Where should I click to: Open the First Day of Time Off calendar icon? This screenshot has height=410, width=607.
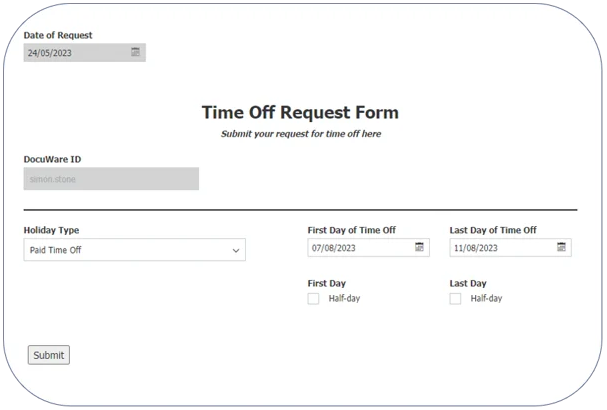(x=420, y=247)
